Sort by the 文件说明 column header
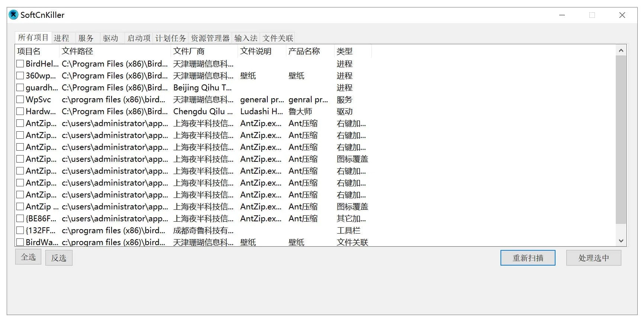The height and width of the screenshot is (321, 644). (262, 51)
